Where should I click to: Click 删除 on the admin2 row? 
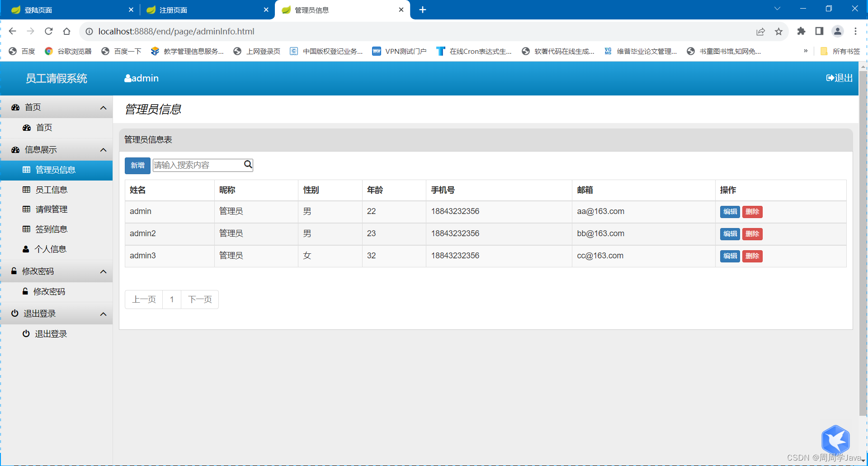[x=752, y=234]
